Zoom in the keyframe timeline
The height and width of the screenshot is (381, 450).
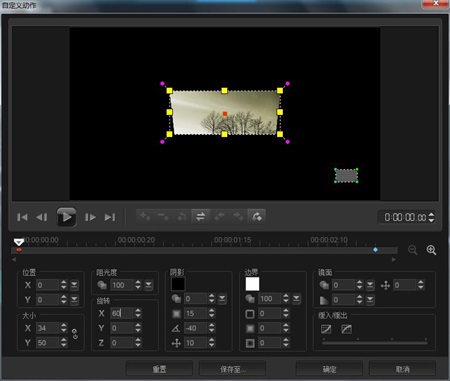[x=431, y=250]
